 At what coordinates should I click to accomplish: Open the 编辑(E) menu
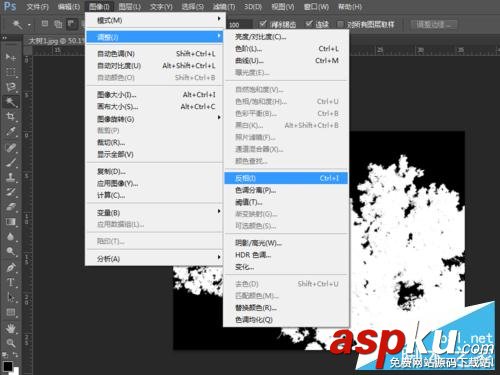(68, 7)
